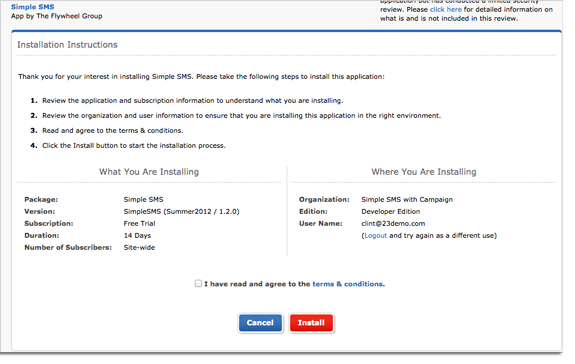This screenshot has height=364, width=575.
Task: Select the 'Duration:' label
Action: [x=41, y=235]
